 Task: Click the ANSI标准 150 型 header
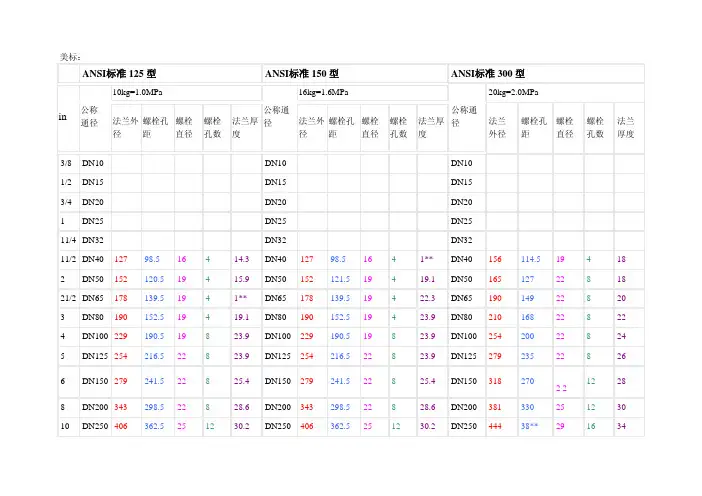(305, 74)
